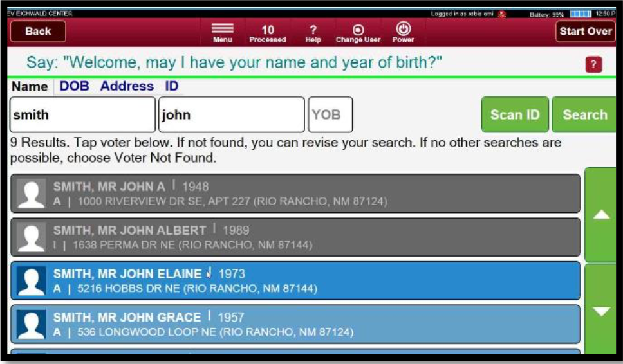Click the red question mark help icon
The height and width of the screenshot is (364, 623).
point(593,64)
